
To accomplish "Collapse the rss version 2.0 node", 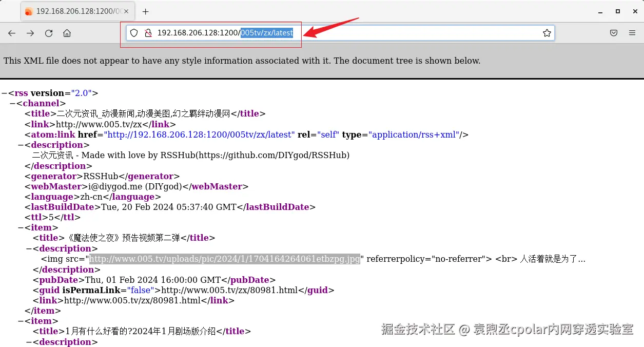I will coord(4,93).
